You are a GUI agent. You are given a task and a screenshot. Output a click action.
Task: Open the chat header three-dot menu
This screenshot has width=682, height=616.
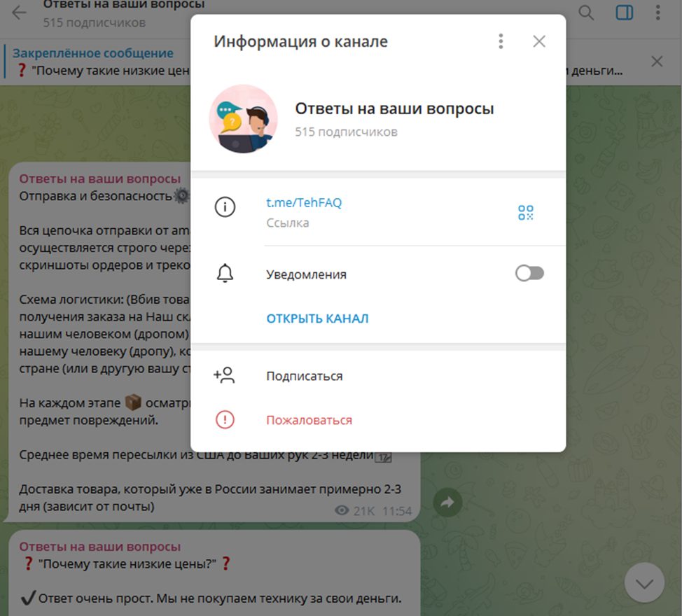[657, 12]
